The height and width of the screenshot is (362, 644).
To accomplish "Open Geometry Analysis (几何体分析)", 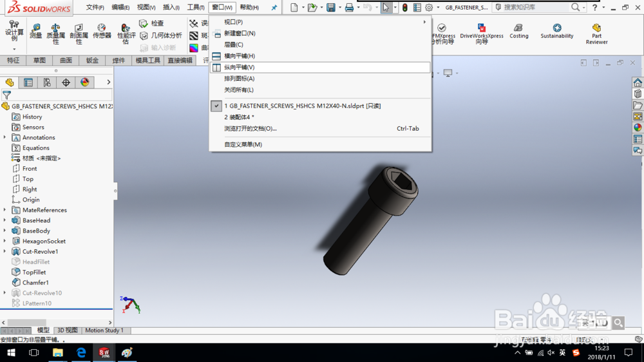I will (161, 35).
